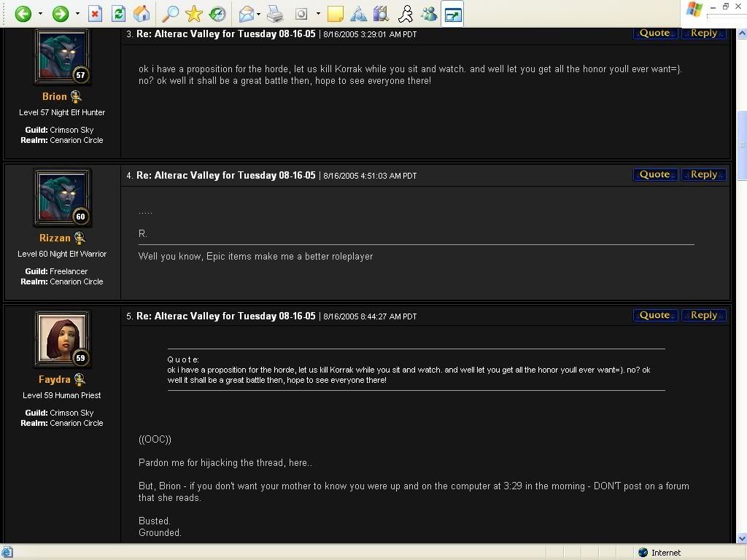Click 'Level 60 Night Elf Warrior' text
747x560 pixels.
(x=62, y=254)
